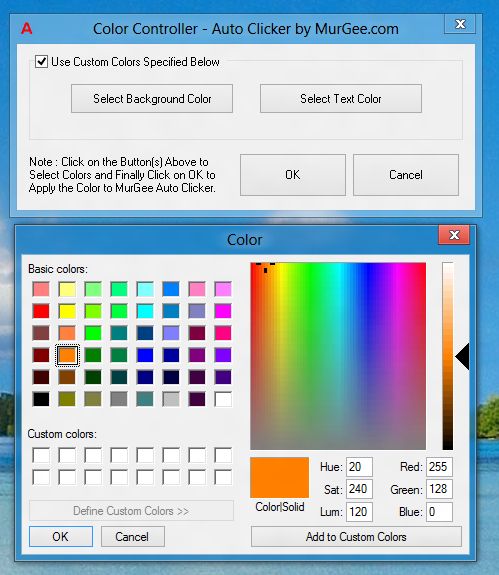Click Select Text Color button
This screenshot has height=575, width=499.
coord(341,99)
